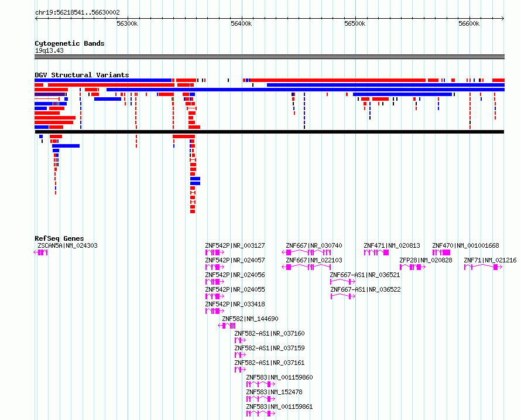Click the ZNF542P NR_003127 gene model glyph
Screen dimensions: 521x420
pos(215,252)
